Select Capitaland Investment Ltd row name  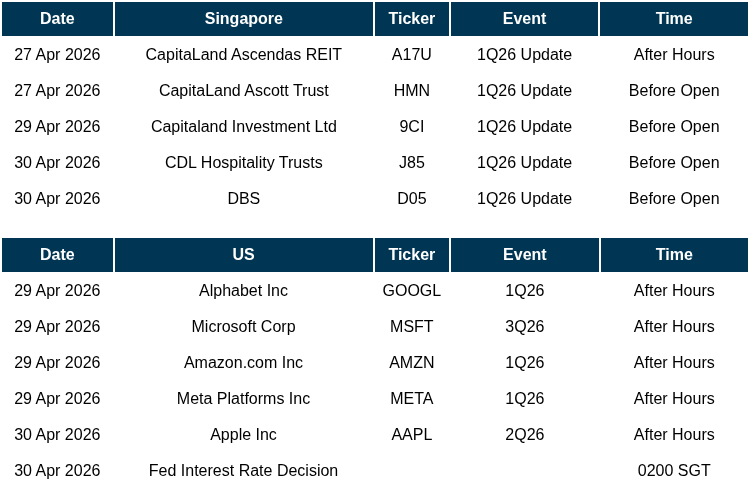tap(243, 127)
